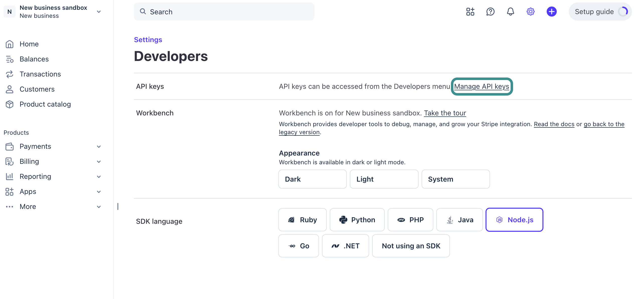Click the search magnifier icon
644x299 pixels.
143,11
